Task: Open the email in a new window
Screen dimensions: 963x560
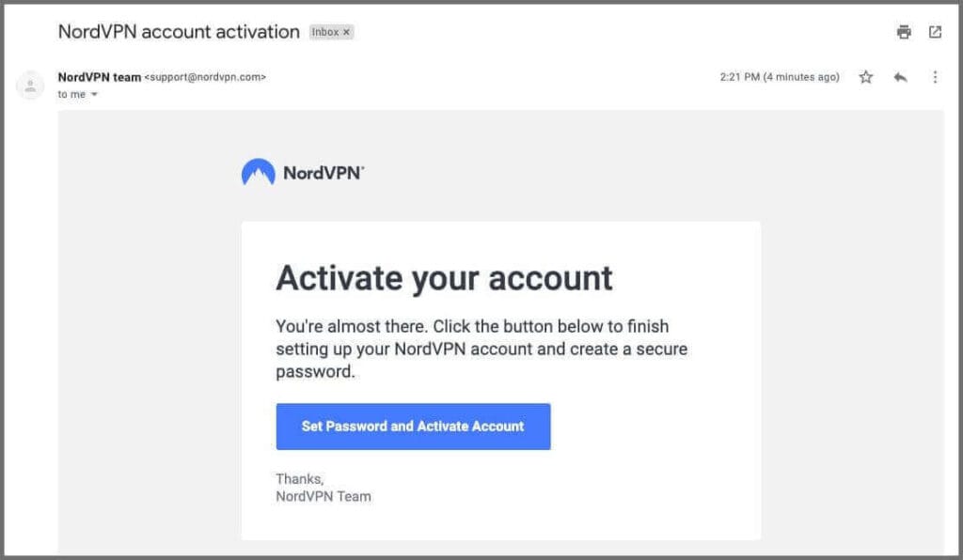Action: (x=935, y=32)
